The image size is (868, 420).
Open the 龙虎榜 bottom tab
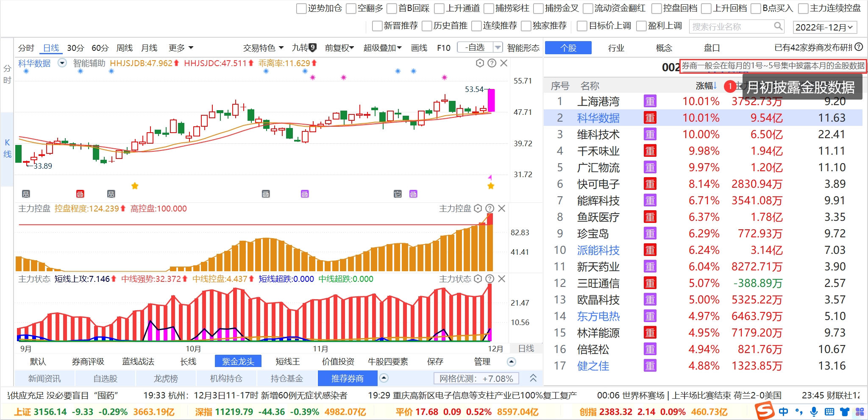tap(166, 378)
